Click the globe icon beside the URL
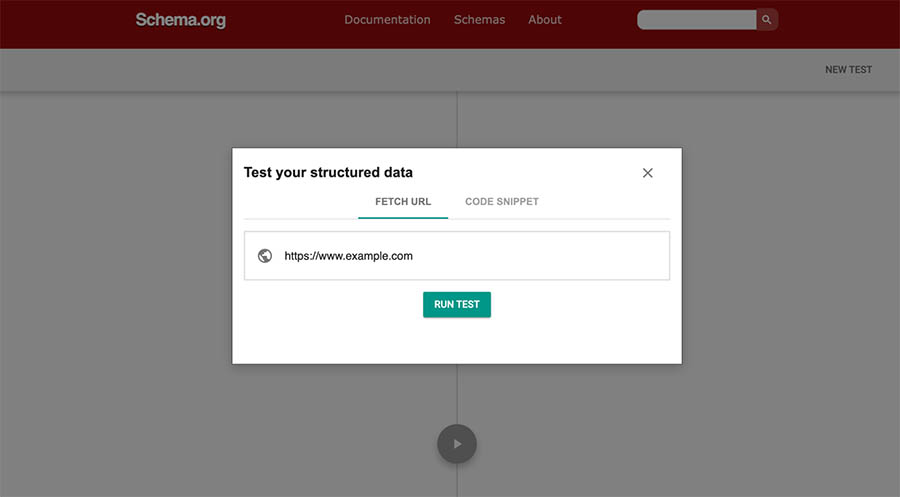900x497 pixels. click(x=265, y=256)
